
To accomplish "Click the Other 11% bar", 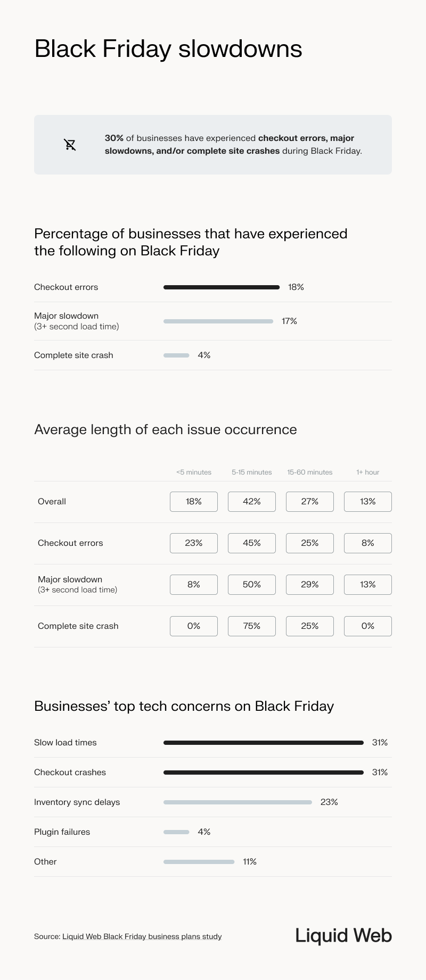I will (199, 862).
